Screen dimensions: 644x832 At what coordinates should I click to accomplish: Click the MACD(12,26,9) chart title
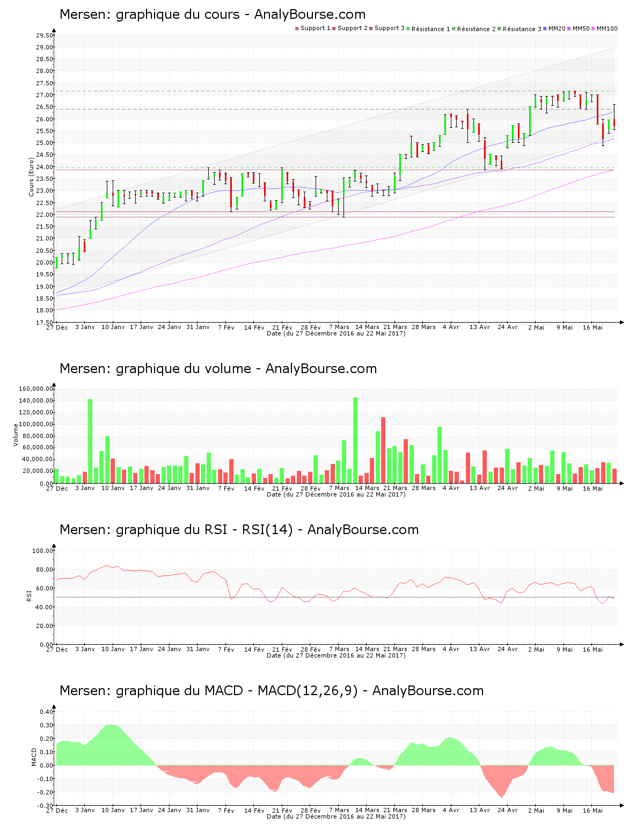tap(272, 691)
